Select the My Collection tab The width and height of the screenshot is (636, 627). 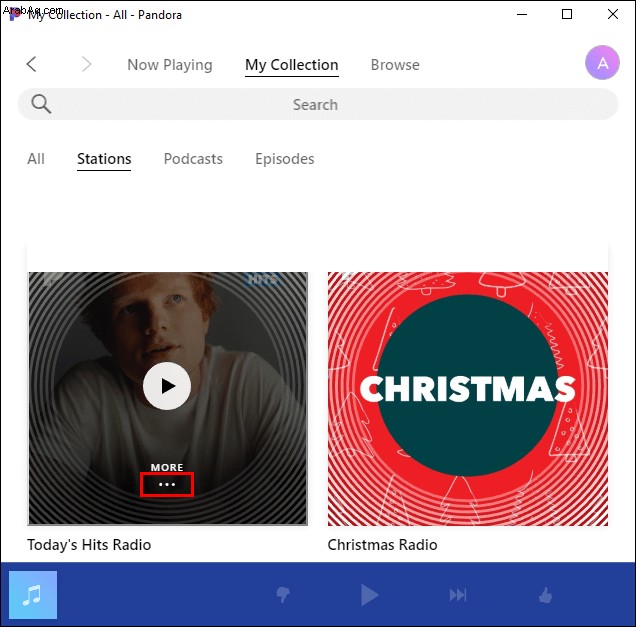point(292,65)
